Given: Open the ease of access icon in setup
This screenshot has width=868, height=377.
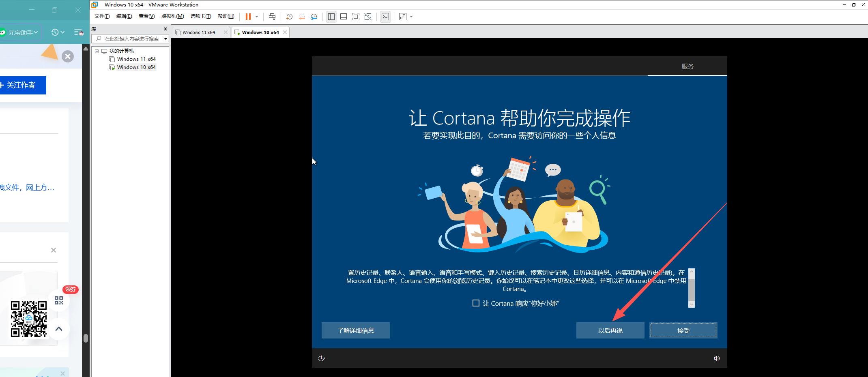Looking at the screenshot, I should point(322,358).
